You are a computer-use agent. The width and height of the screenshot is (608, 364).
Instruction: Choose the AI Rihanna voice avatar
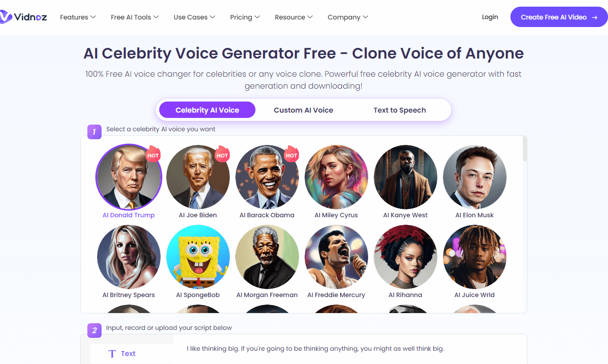tap(405, 257)
